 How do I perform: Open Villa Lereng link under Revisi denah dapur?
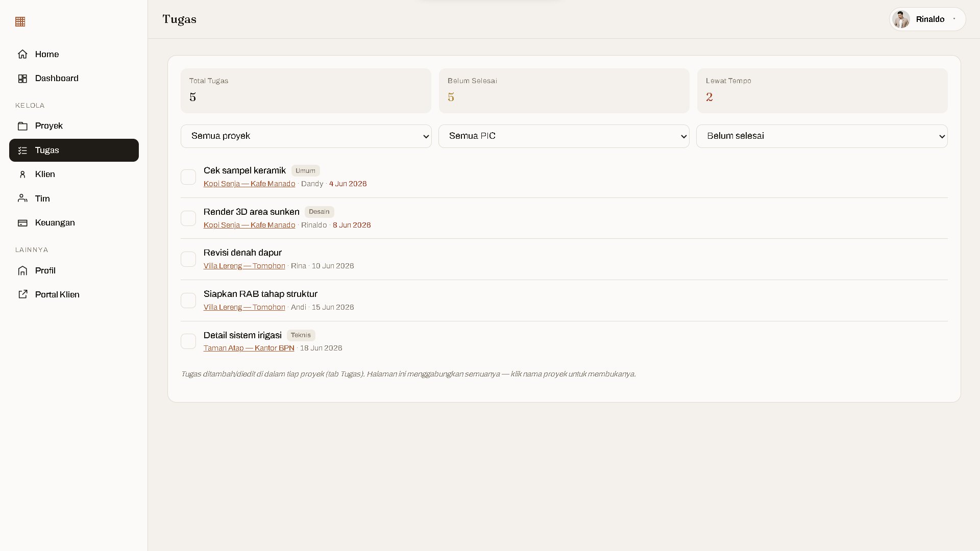click(244, 266)
